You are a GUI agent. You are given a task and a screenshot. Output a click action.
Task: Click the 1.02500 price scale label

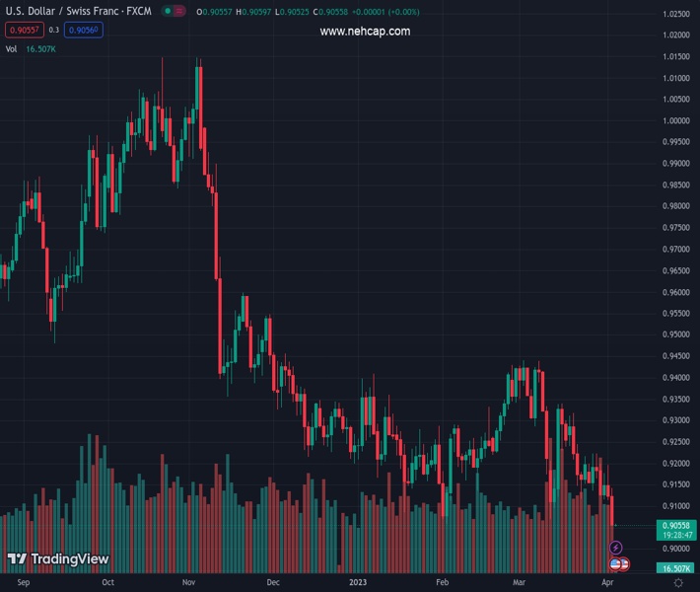tap(676, 14)
